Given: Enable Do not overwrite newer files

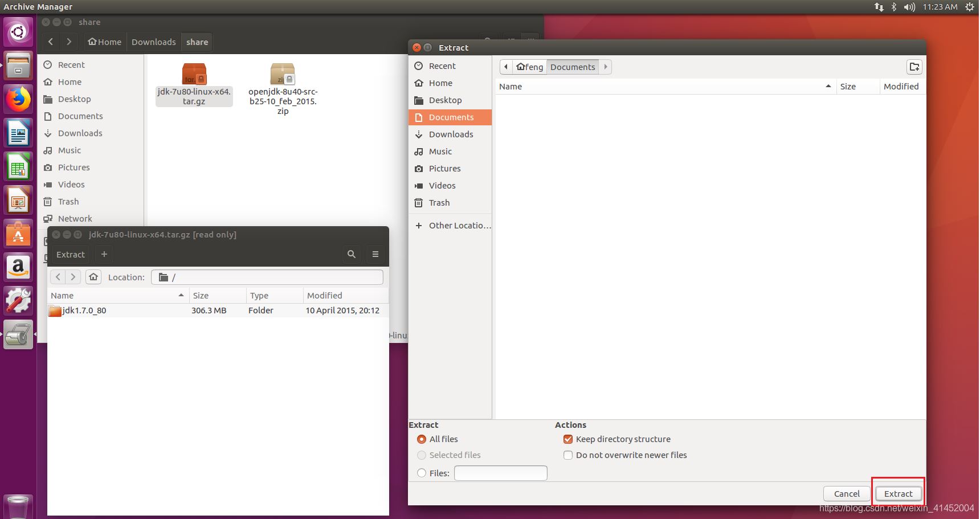Looking at the screenshot, I should click(x=568, y=455).
